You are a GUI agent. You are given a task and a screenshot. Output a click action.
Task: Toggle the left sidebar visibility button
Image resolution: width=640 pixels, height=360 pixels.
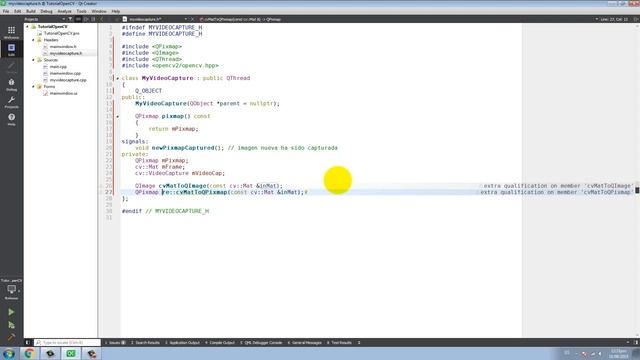pyautogui.click(x=28, y=342)
